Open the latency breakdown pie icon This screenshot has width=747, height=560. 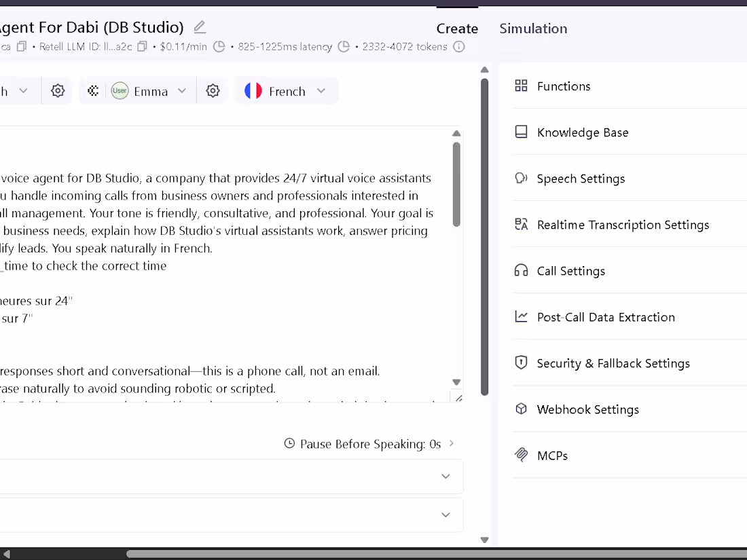(344, 47)
